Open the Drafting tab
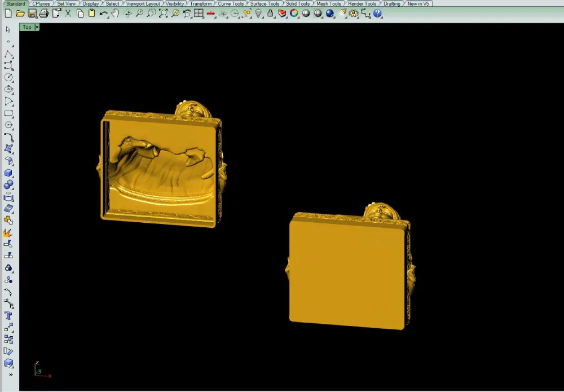564x392 pixels. pos(392,3)
